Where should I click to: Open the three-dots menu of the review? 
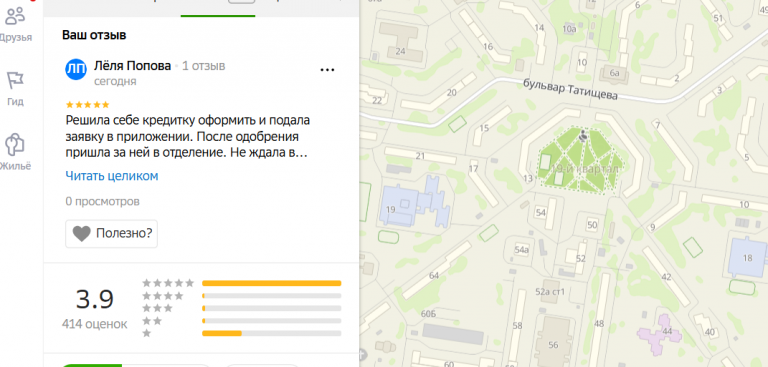(x=327, y=70)
